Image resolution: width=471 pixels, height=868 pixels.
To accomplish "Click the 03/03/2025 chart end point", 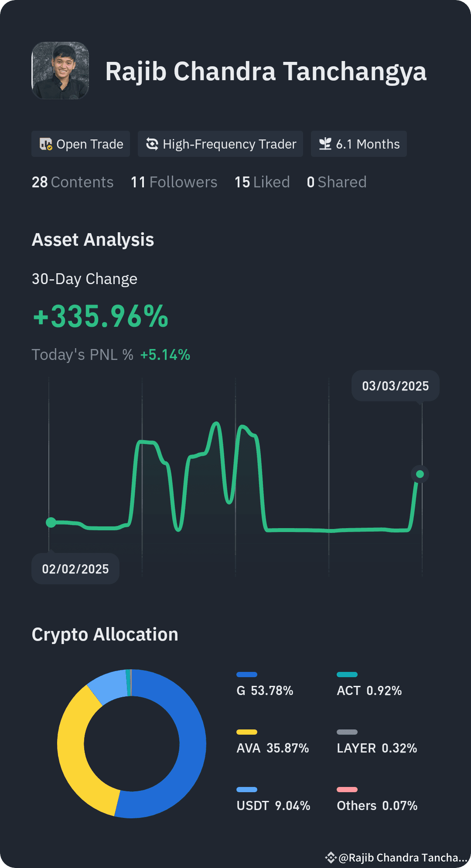I will (x=420, y=474).
